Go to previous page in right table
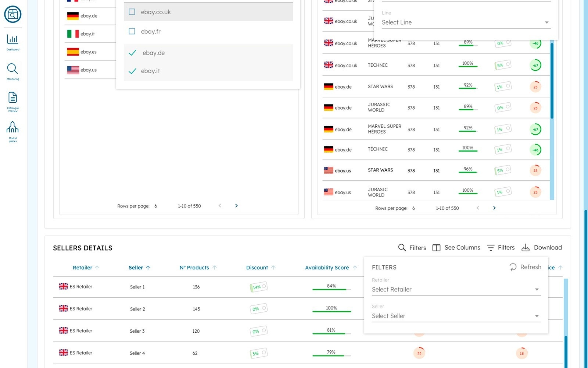Image resolution: width=588 pixels, height=368 pixels. coord(478,208)
